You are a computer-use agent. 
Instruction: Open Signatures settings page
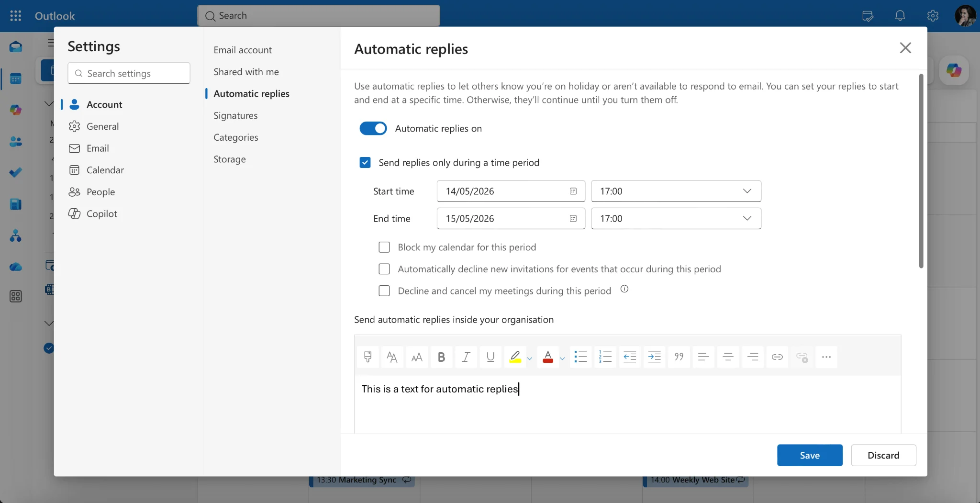point(235,115)
